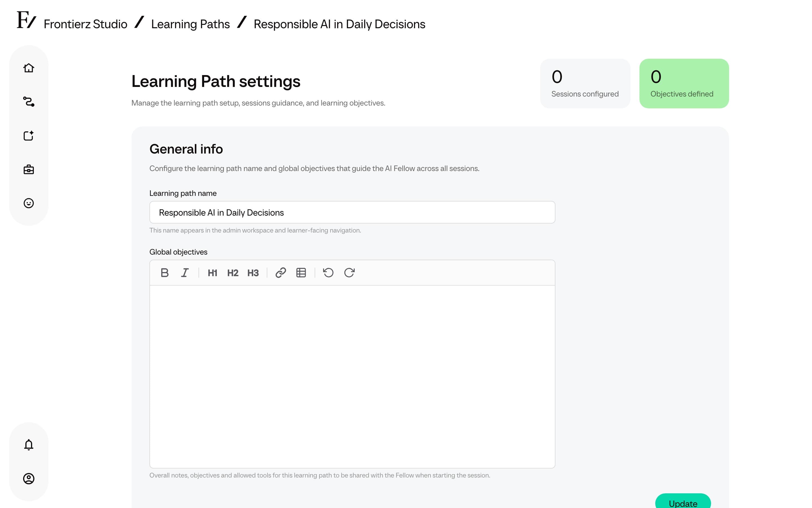Click the Update button
The height and width of the screenshot is (508, 812).
tap(683, 501)
